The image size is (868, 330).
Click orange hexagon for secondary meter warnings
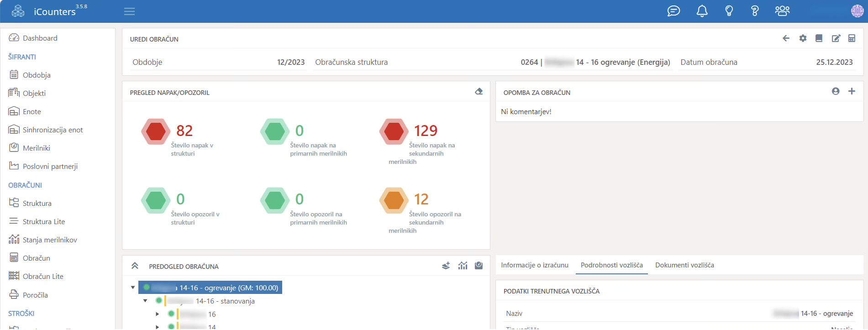394,200
